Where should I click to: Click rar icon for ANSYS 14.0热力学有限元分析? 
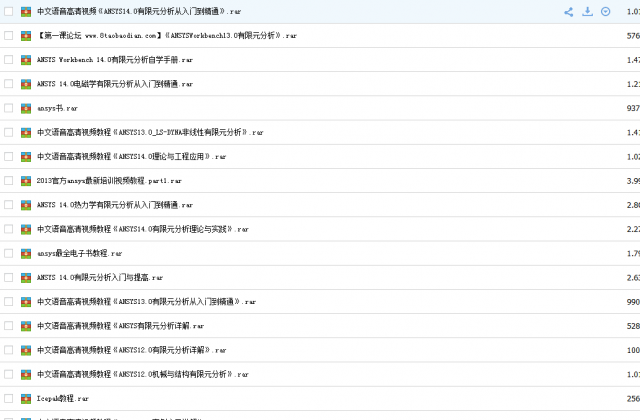coord(26,205)
